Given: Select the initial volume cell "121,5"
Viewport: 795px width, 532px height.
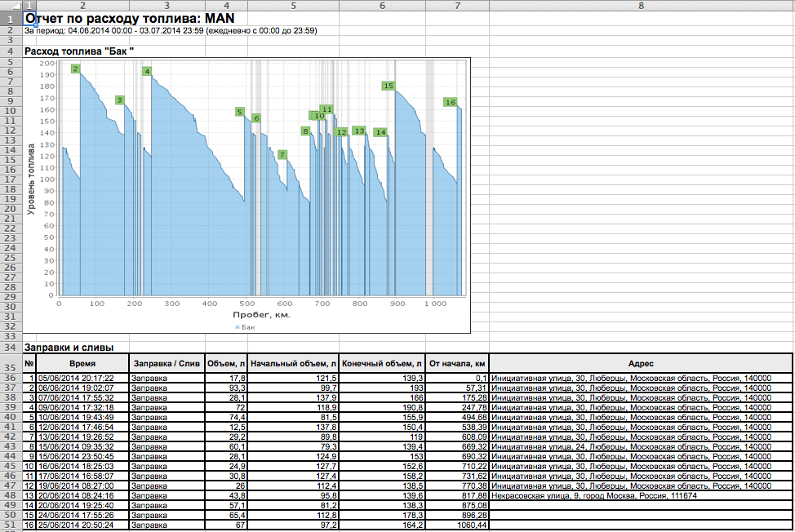Looking at the screenshot, I should click(x=294, y=379).
